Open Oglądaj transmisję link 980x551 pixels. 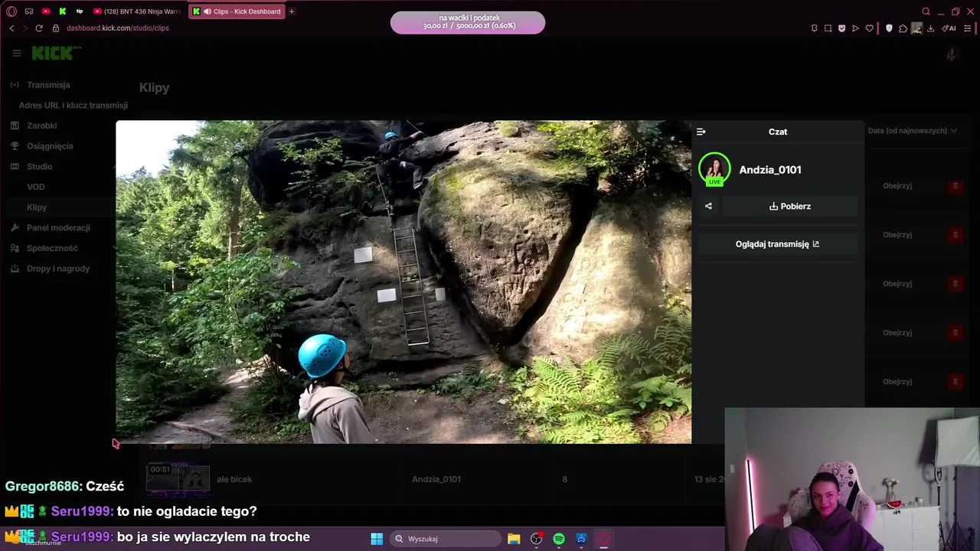[778, 244]
